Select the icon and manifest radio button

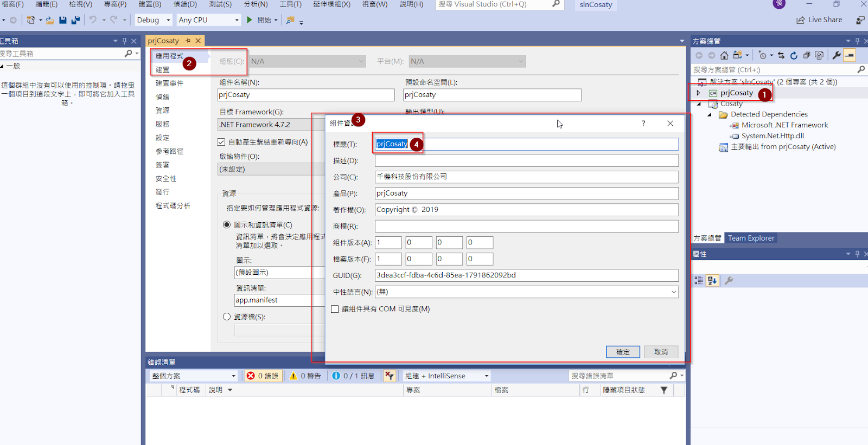(227, 224)
